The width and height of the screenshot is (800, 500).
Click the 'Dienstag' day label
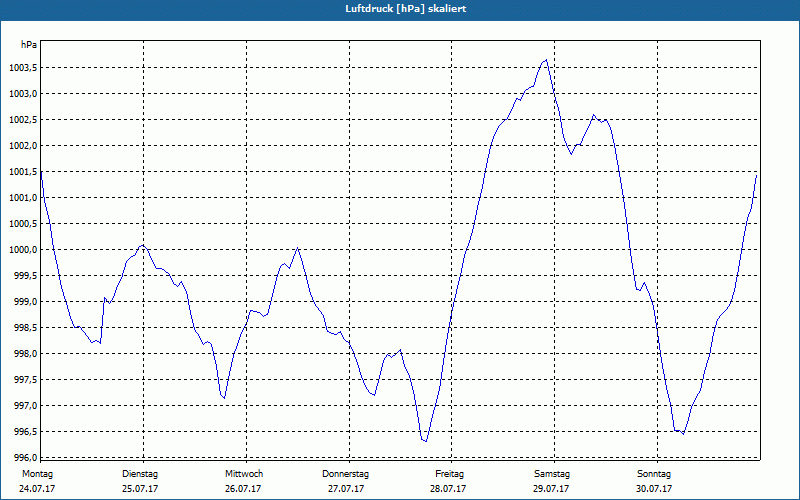[140, 474]
